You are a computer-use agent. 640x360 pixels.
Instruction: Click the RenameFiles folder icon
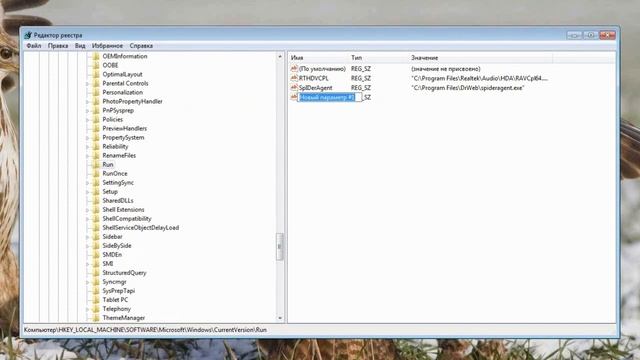[x=96, y=156]
